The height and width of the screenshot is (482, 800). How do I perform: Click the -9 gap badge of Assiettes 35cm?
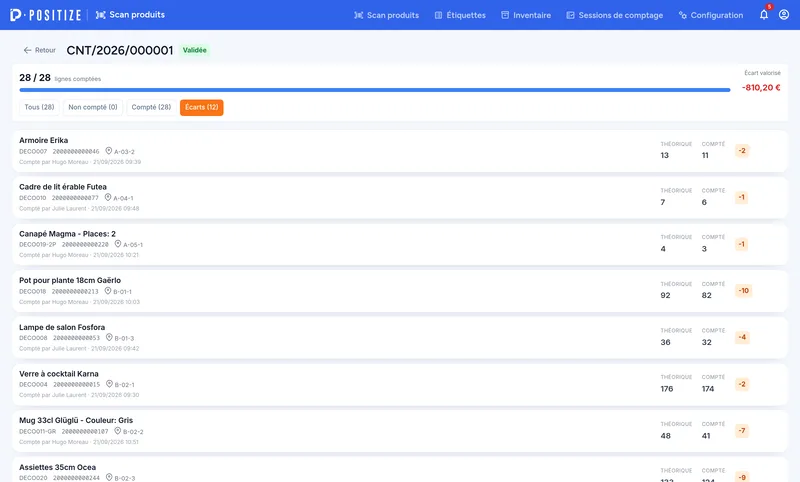[742, 477]
